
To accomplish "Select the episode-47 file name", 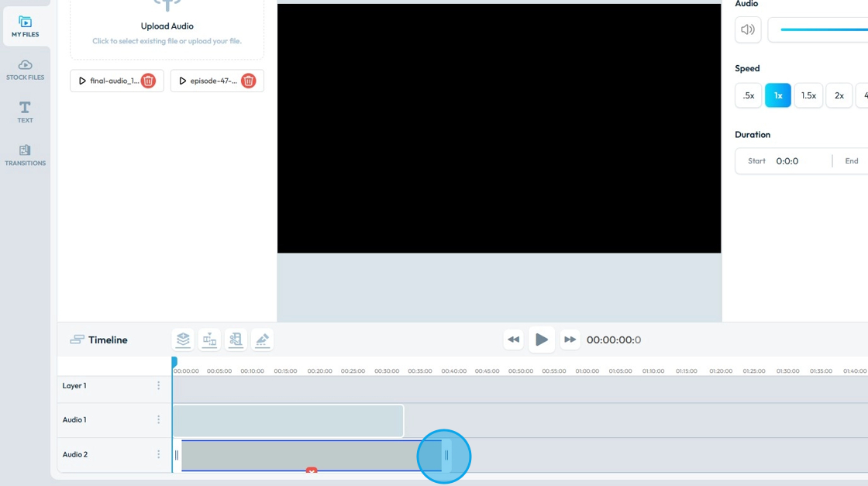I will (x=214, y=81).
